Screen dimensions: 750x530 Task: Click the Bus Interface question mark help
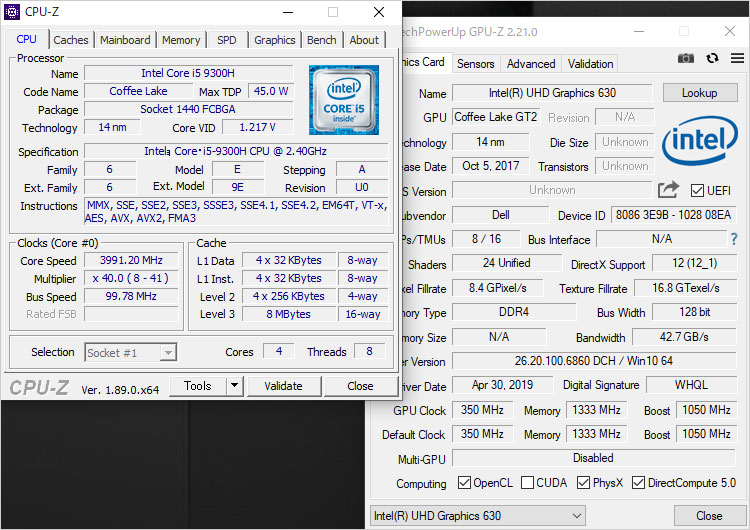coord(734,239)
